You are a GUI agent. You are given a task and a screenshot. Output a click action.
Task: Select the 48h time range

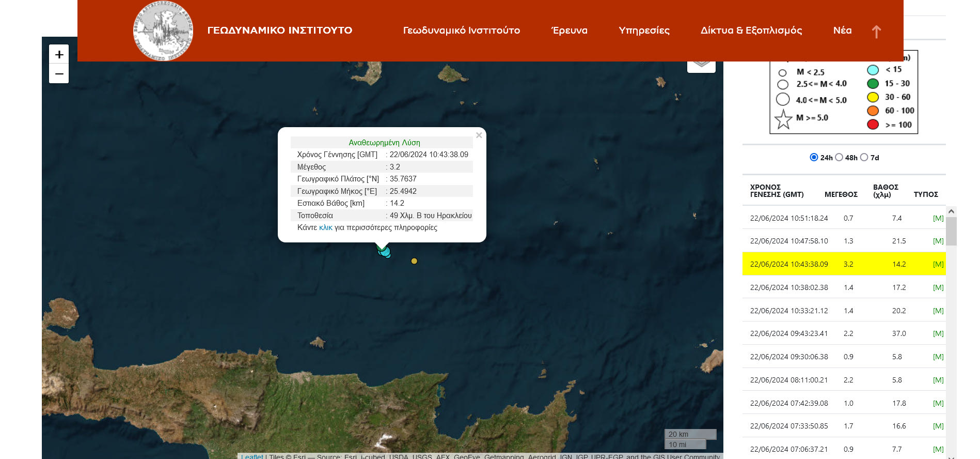[x=839, y=157]
